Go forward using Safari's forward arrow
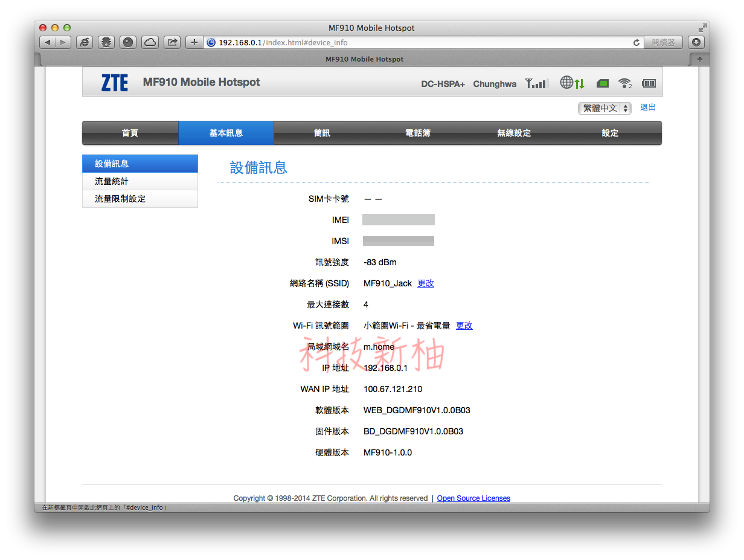 tap(63, 42)
